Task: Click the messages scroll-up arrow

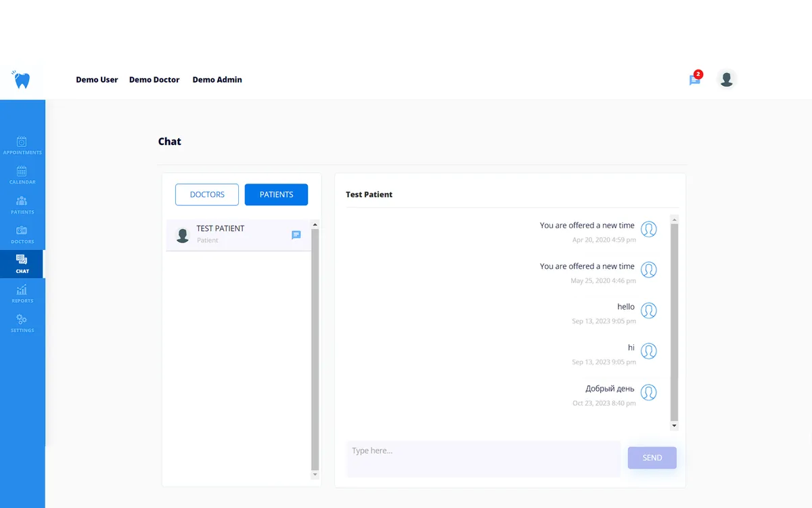Action: (x=674, y=219)
